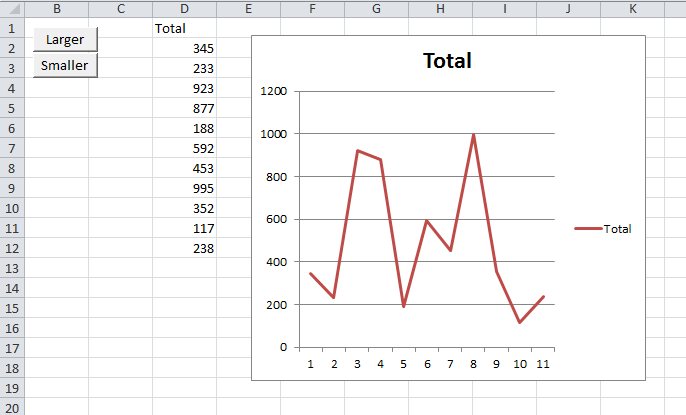Screen dimensions: 686x415
Task: Select column K header
Action: pyautogui.click(x=633, y=9)
